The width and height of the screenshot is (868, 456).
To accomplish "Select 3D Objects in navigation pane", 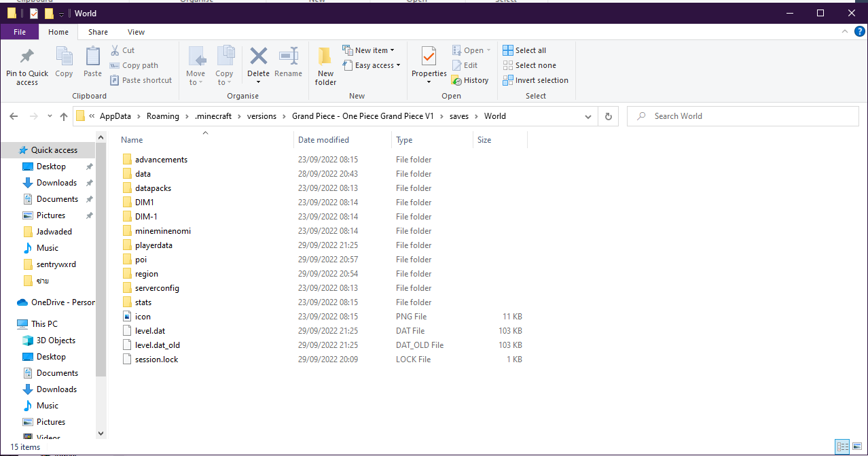I will (48, 340).
